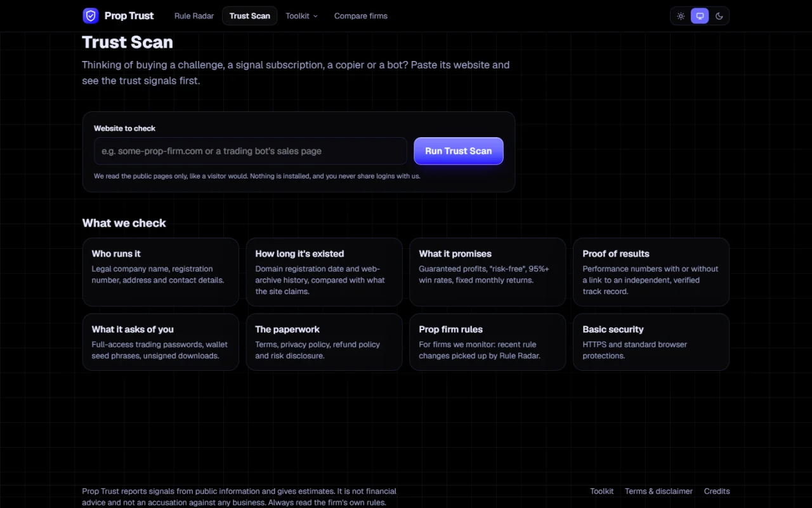Select system theme monitor icon
The height and width of the screenshot is (508, 812).
[x=700, y=16]
